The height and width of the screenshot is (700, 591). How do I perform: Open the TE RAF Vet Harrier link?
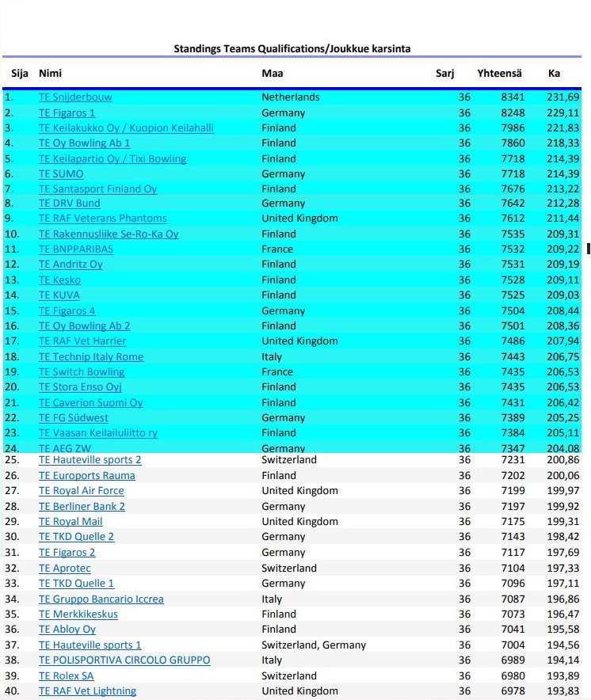[x=82, y=341]
